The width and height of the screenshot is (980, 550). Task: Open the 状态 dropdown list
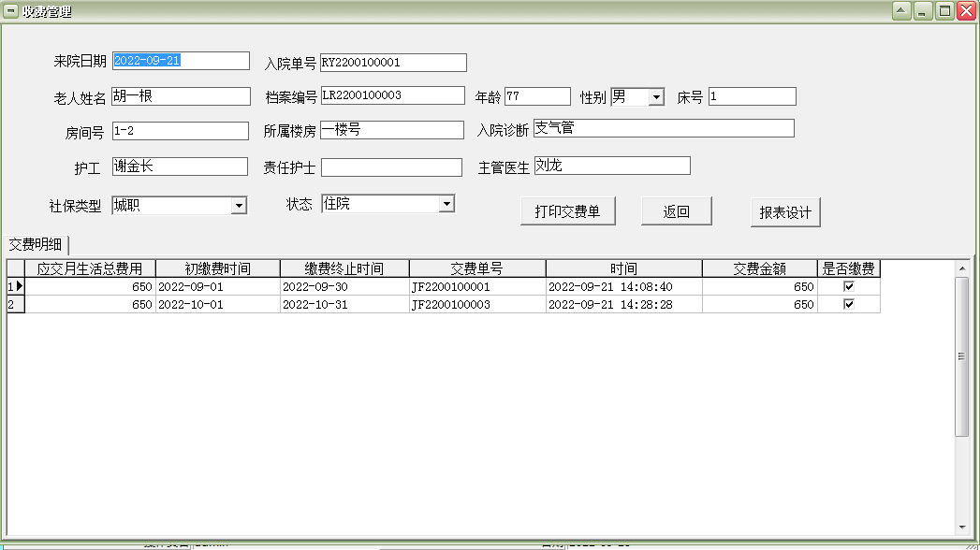[x=446, y=204]
